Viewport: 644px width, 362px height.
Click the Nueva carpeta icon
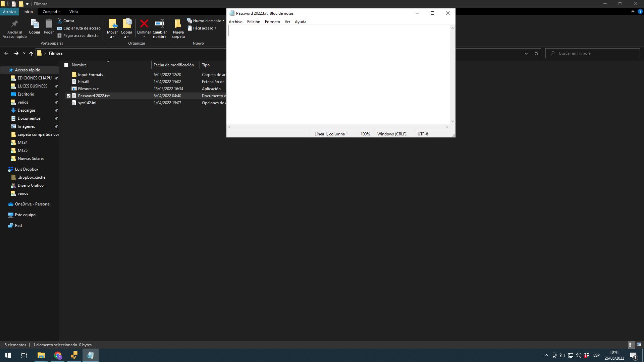pos(178,24)
